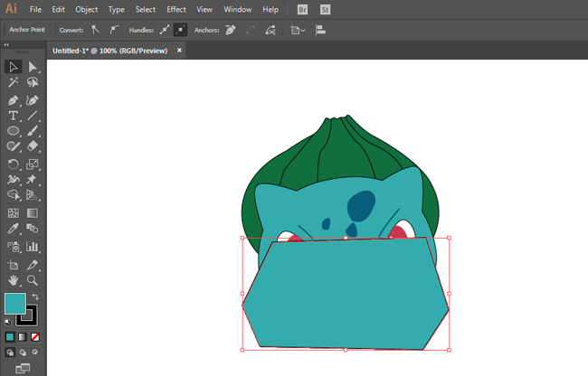The image size is (588, 376).
Task: Open Adobe Bridge via Br icon
Action: click(303, 9)
